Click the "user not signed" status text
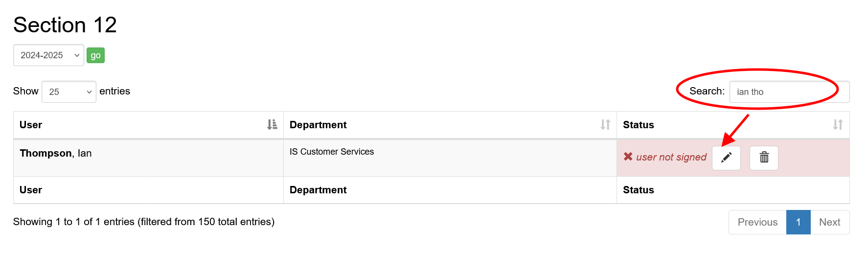The image size is (868, 254). [671, 157]
